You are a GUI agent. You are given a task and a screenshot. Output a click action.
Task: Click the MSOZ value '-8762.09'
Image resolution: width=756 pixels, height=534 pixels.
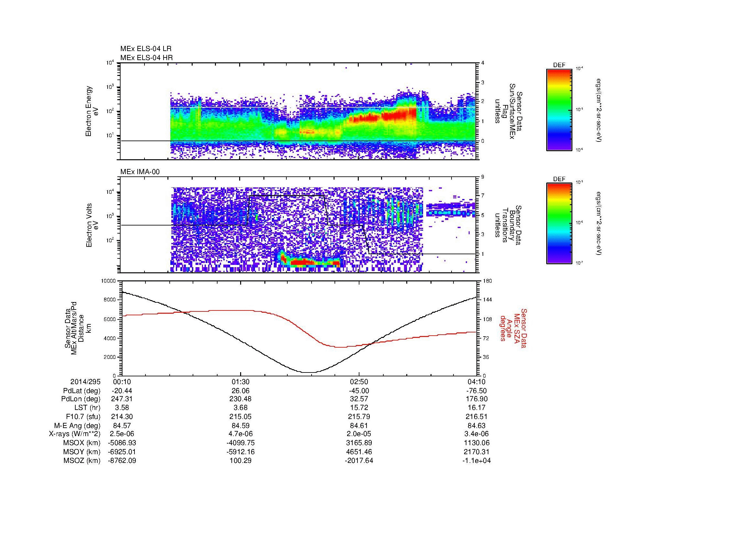coord(122,461)
